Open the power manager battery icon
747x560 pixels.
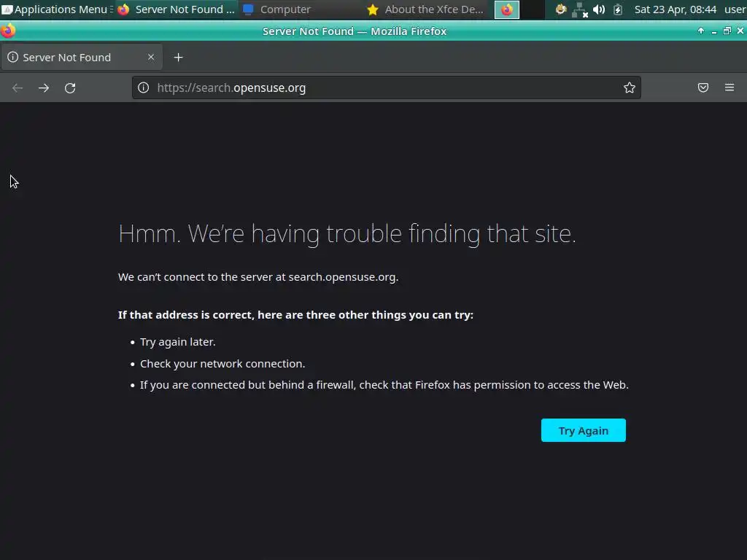[618, 9]
